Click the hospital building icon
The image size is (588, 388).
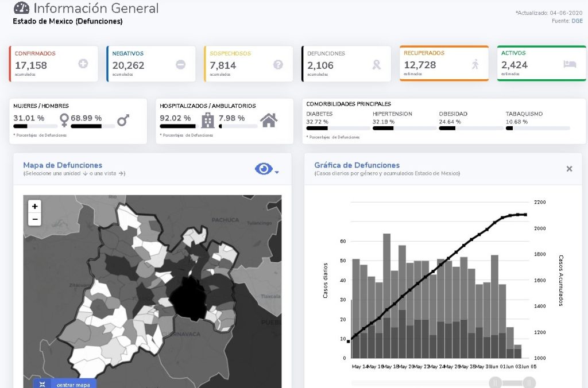pyautogui.click(x=208, y=120)
